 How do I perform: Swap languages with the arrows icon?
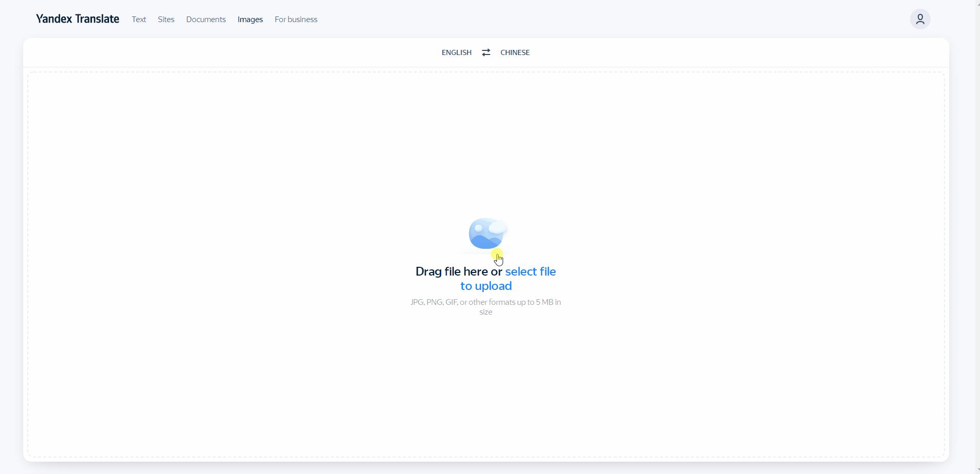(486, 52)
